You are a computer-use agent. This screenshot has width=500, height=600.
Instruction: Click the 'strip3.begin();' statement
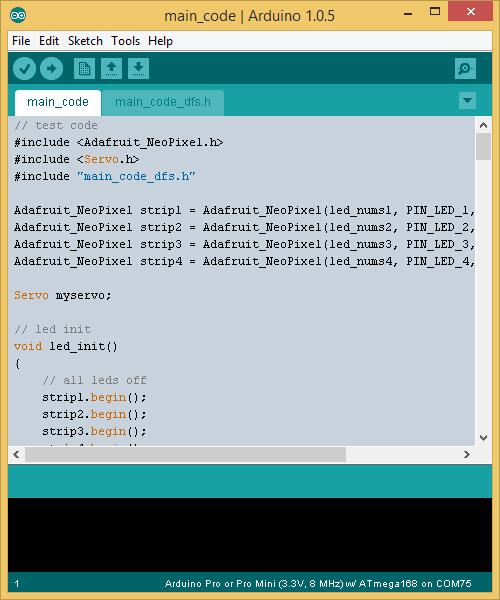coord(94,431)
